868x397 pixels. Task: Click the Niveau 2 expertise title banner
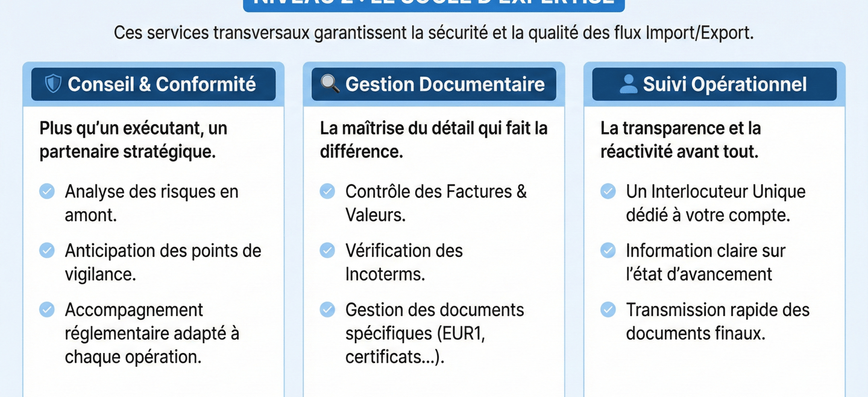point(434,5)
